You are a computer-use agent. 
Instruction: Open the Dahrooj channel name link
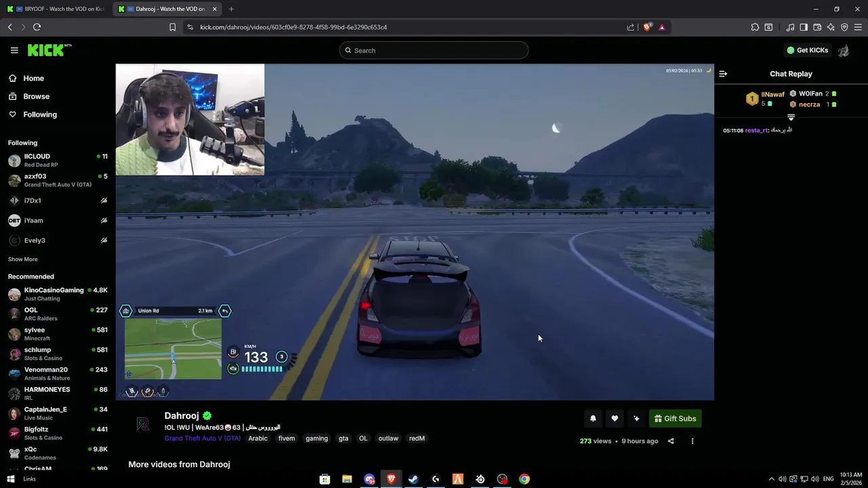pyautogui.click(x=181, y=416)
